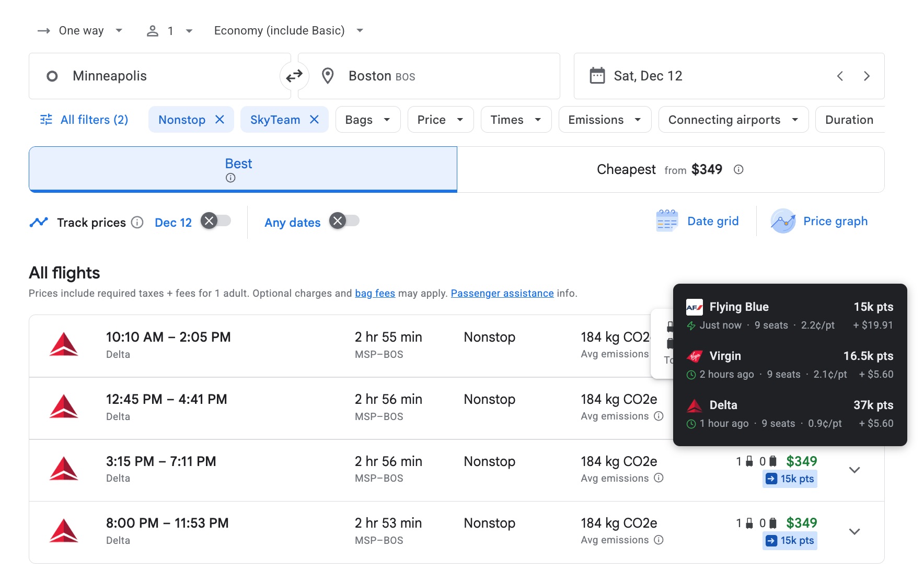Click emissions info icon for 3:15 PM flight
This screenshot has width=924, height=582.
(659, 478)
